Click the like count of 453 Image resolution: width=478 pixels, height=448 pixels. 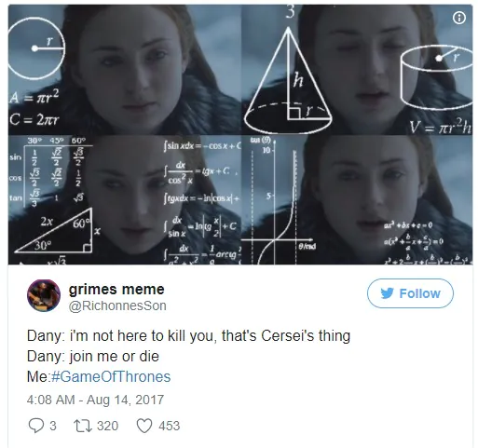(170, 426)
